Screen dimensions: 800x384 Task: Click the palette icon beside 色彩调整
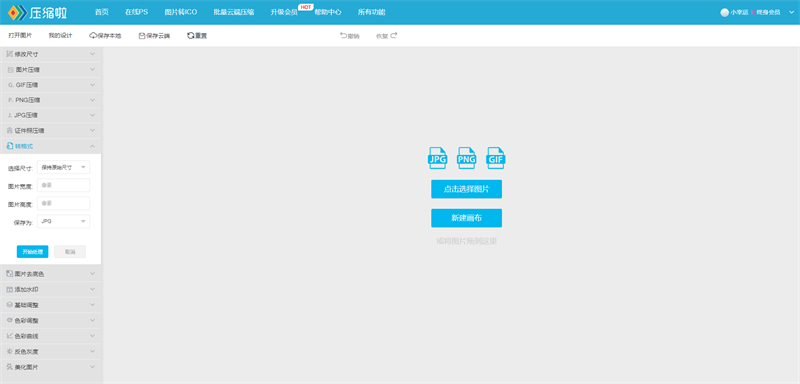[x=10, y=320]
